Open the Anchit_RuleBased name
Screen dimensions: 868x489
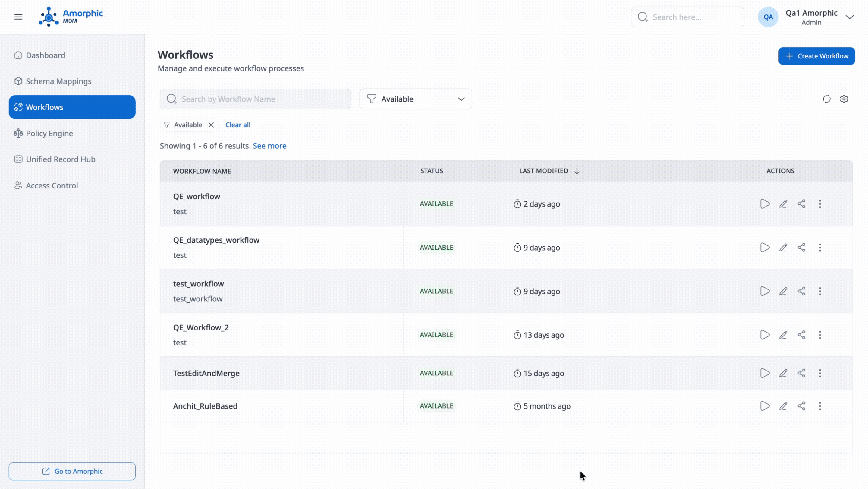point(205,406)
